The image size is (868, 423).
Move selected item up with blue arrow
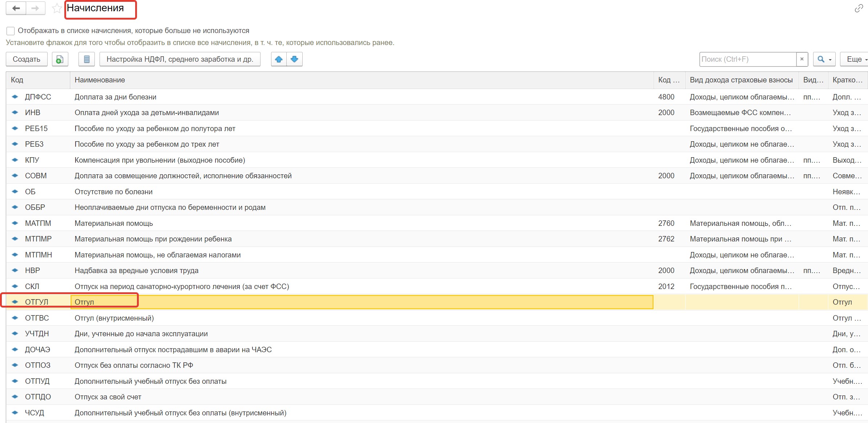279,59
